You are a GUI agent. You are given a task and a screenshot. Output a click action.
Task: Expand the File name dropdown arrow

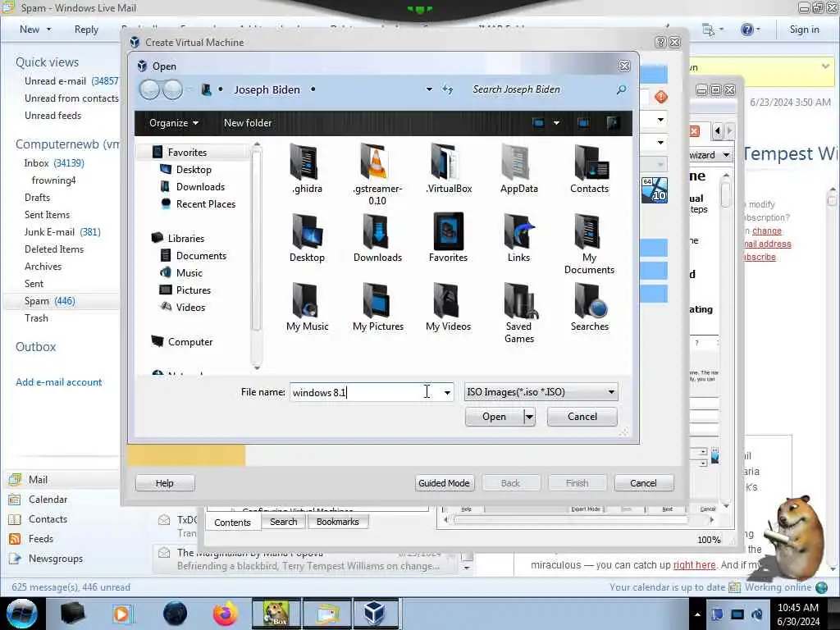pos(447,393)
